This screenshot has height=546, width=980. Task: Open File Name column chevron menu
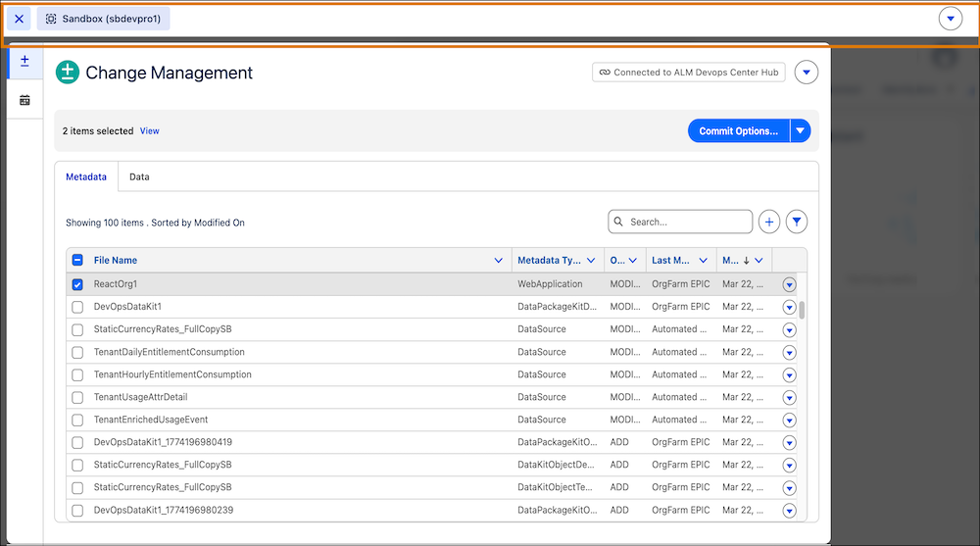pos(498,260)
